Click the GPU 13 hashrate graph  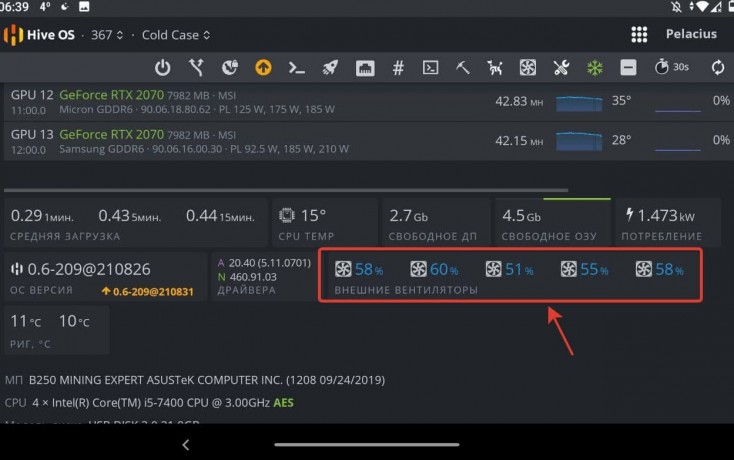click(x=586, y=141)
